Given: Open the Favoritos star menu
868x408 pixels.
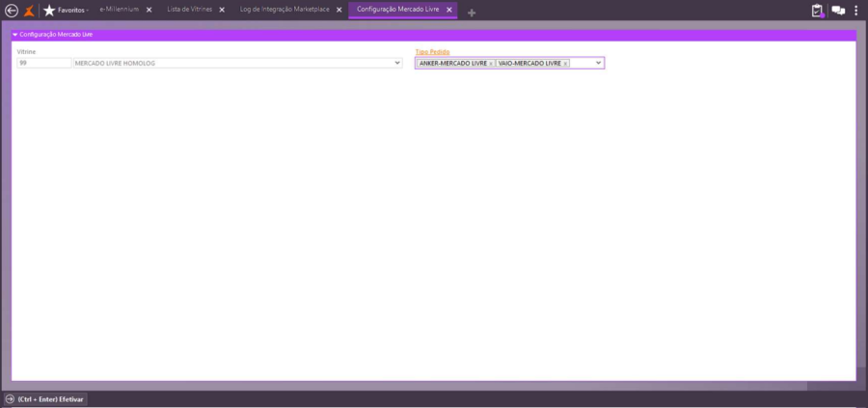Looking at the screenshot, I should 66,10.
